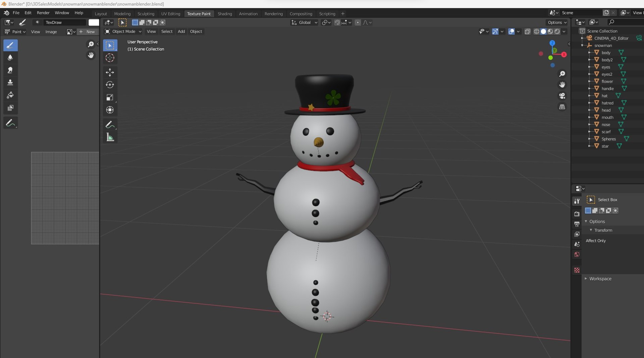644x358 pixels.
Task: Toggle camera view in the viewport
Action: coord(562,96)
